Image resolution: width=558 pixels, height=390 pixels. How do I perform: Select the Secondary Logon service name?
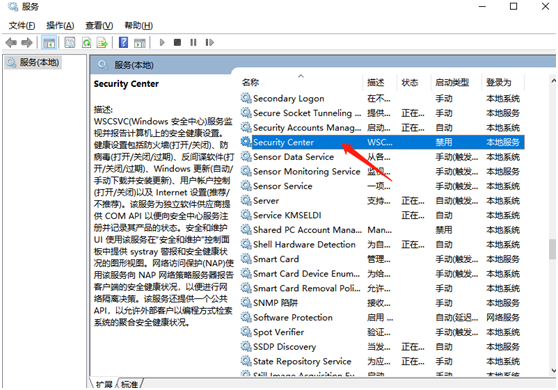tap(289, 99)
